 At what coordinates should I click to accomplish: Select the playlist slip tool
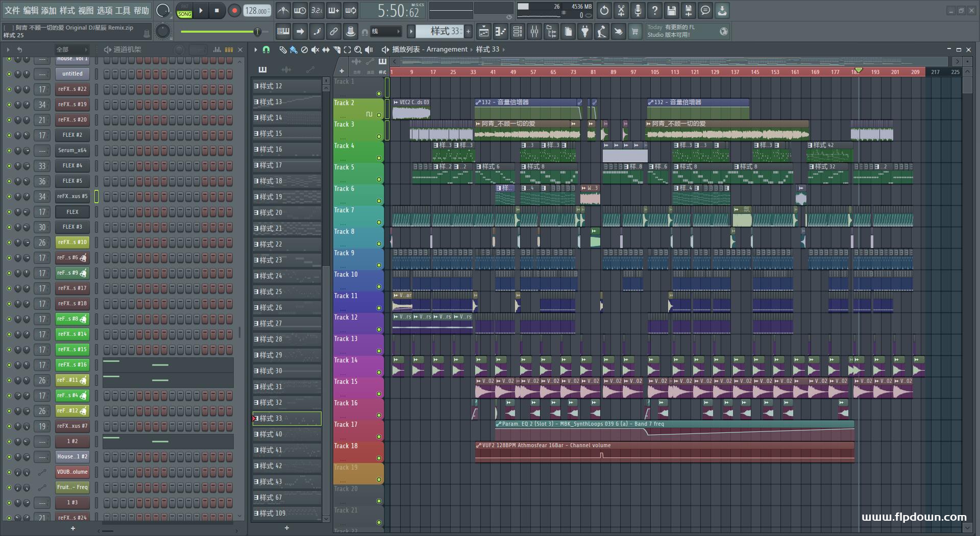coord(326,50)
